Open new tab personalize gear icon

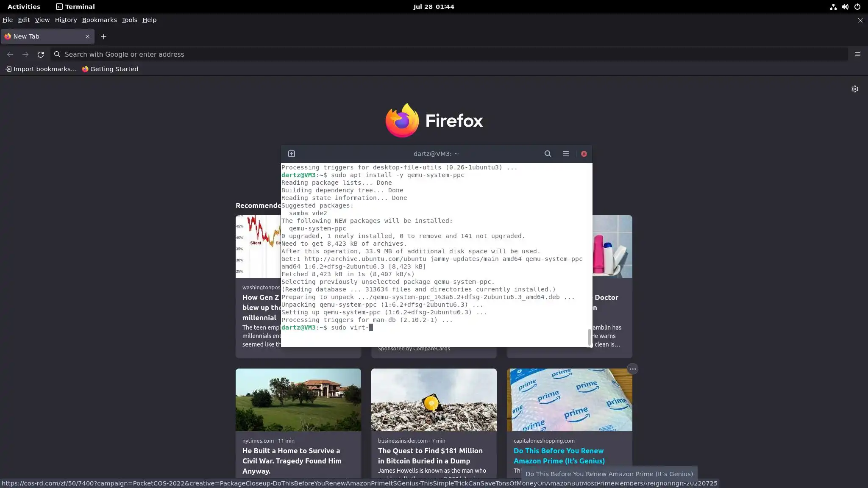pyautogui.click(x=854, y=89)
